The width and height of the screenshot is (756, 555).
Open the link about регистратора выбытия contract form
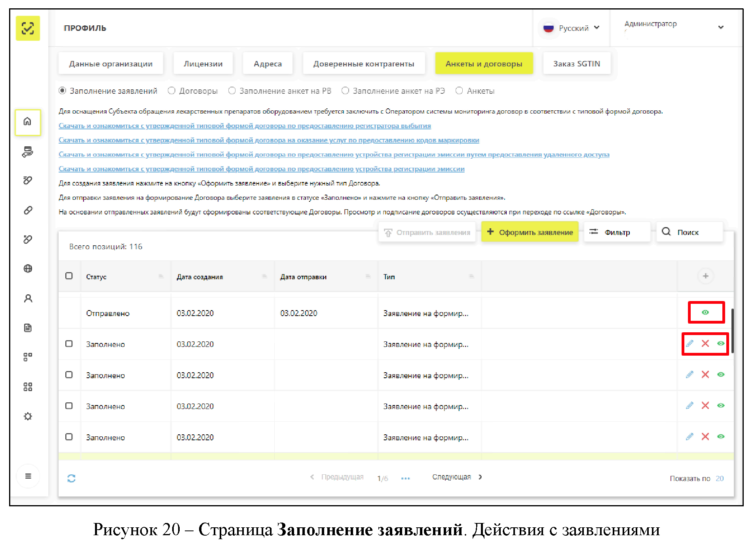pos(245,125)
